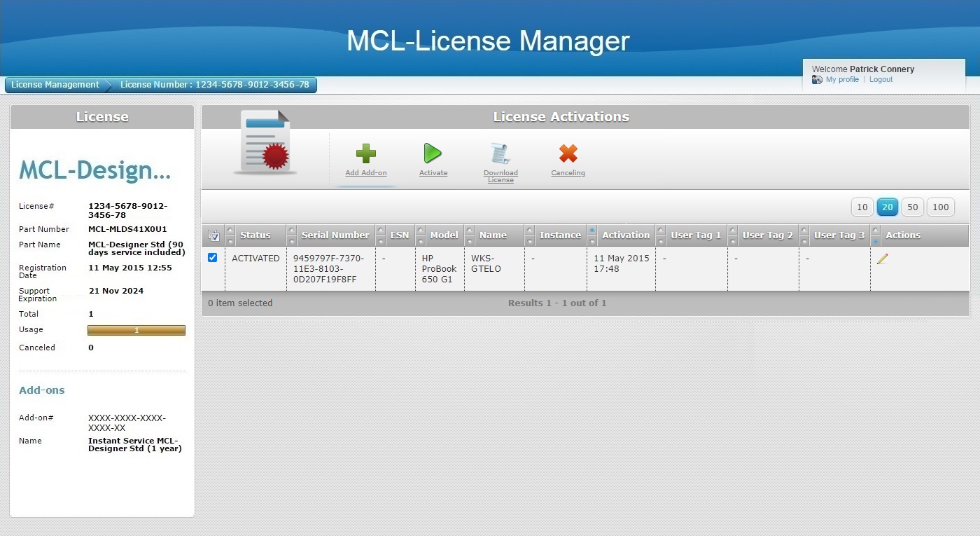Image resolution: width=980 pixels, height=536 pixels.
Task: Click the registration date 11 May 2015 12:55
Action: (x=130, y=268)
